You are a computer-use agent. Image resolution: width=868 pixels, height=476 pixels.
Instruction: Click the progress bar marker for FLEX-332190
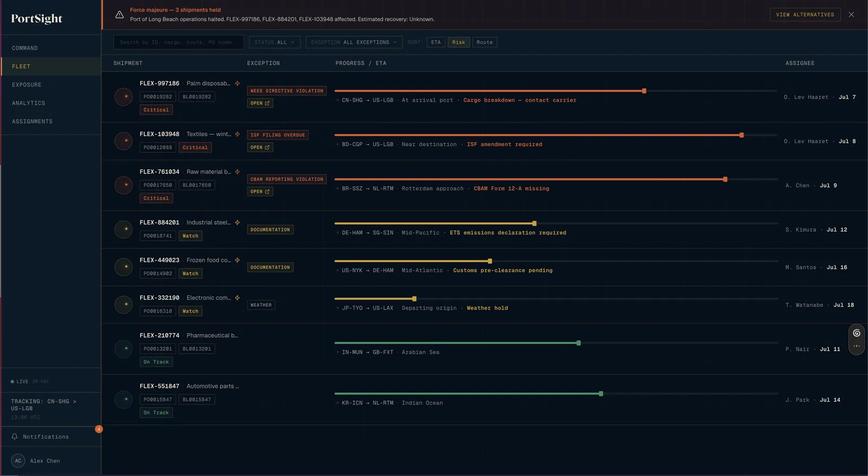click(414, 299)
